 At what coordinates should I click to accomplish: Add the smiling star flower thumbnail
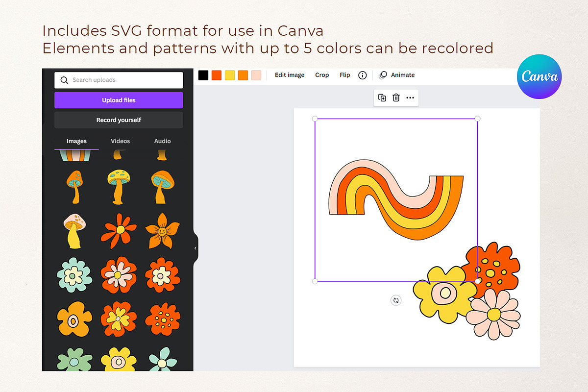[162, 230]
